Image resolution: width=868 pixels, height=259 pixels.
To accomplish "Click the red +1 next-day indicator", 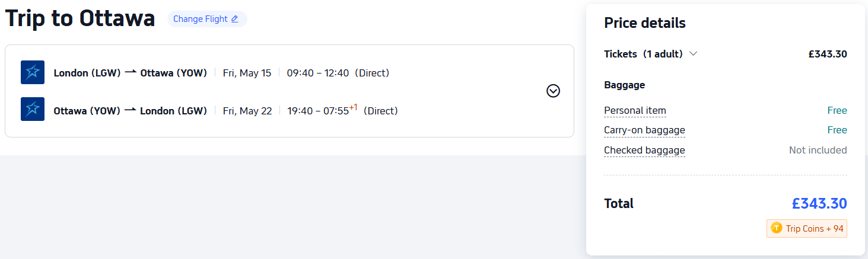I will pyautogui.click(x=353, y=107).
